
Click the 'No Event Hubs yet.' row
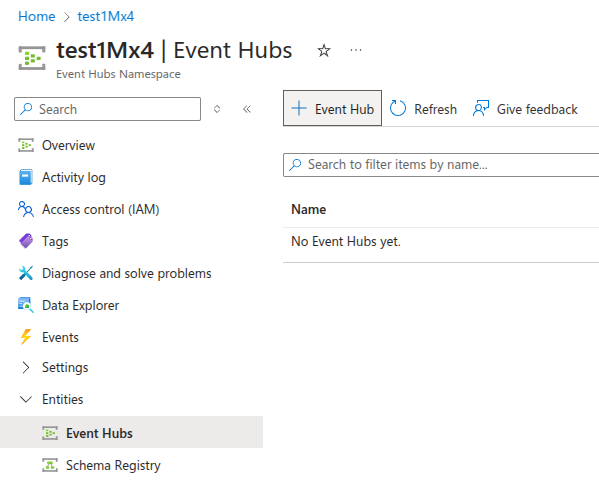[346, 242]
